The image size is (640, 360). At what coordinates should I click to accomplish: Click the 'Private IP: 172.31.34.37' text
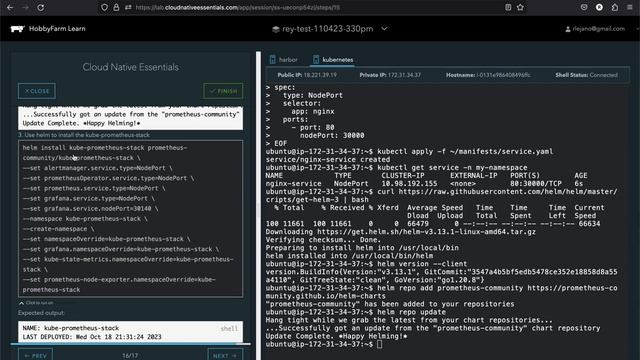pyautogui.click(x=390, y=75)
